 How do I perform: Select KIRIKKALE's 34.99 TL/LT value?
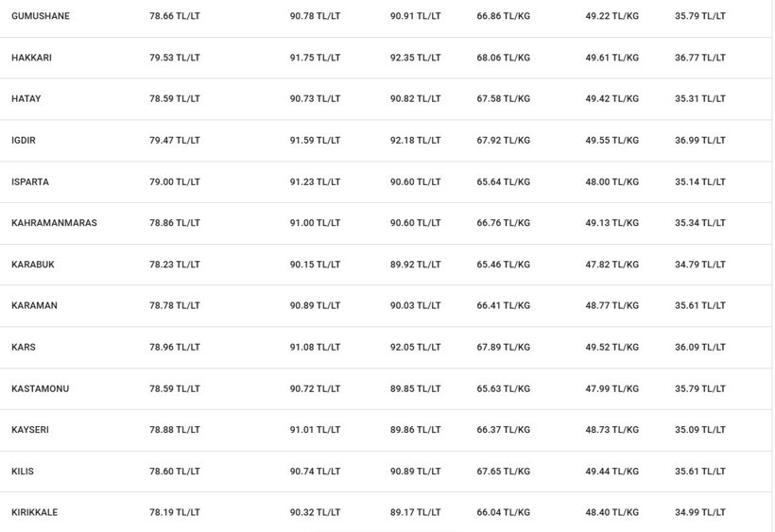(x=700, y=512)
